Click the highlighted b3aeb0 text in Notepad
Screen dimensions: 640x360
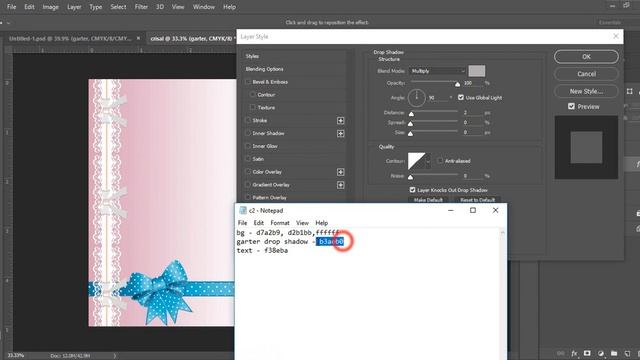point(330,242)
